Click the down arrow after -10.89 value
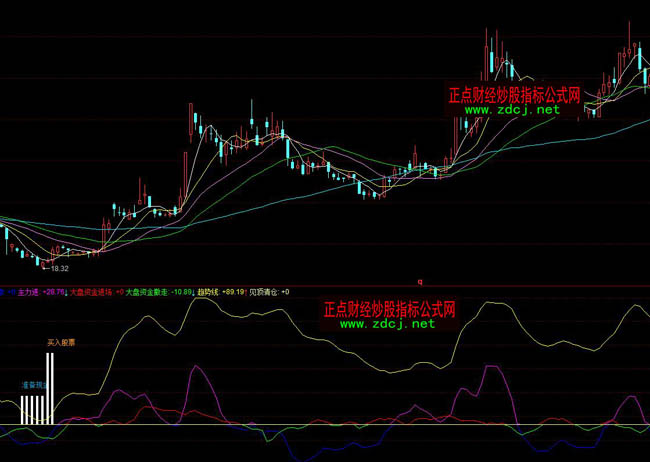Screen dimensions: 650x462 coord(195,292)
